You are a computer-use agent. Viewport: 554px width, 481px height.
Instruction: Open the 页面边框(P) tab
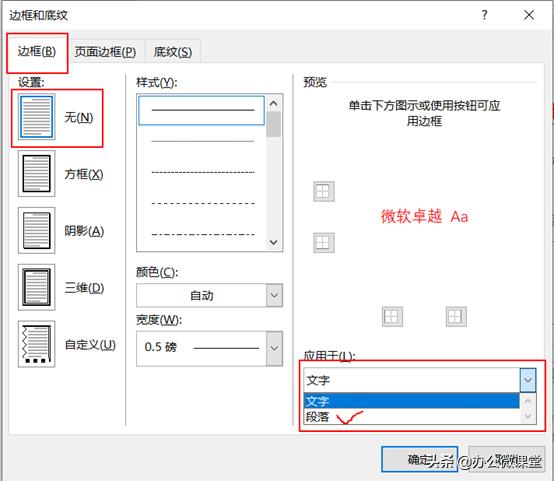point(105,52)
